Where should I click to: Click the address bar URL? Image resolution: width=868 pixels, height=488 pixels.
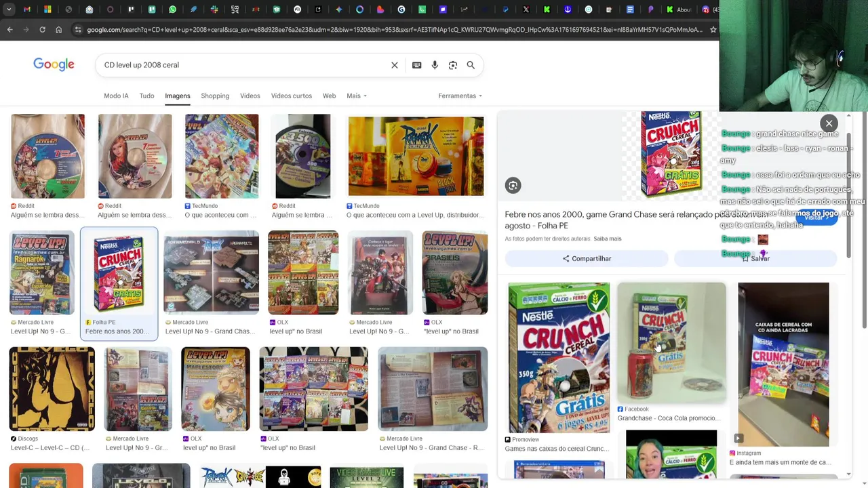pos(395,30)
